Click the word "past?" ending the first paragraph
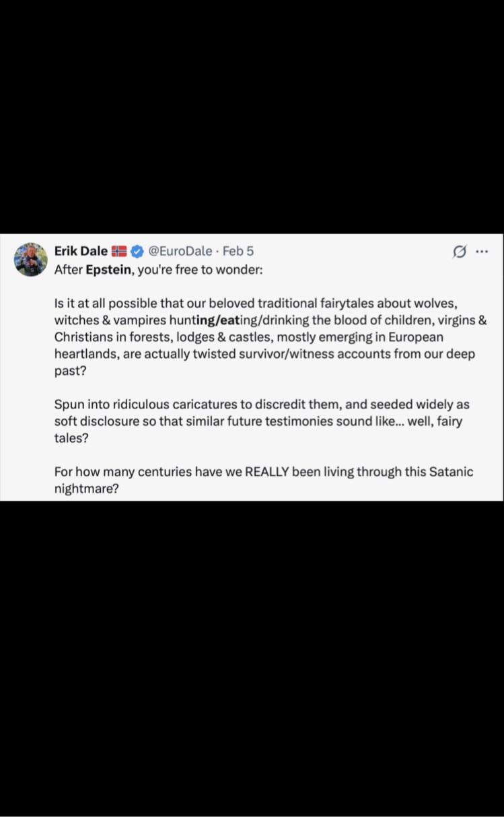 [x=69, y=371]
